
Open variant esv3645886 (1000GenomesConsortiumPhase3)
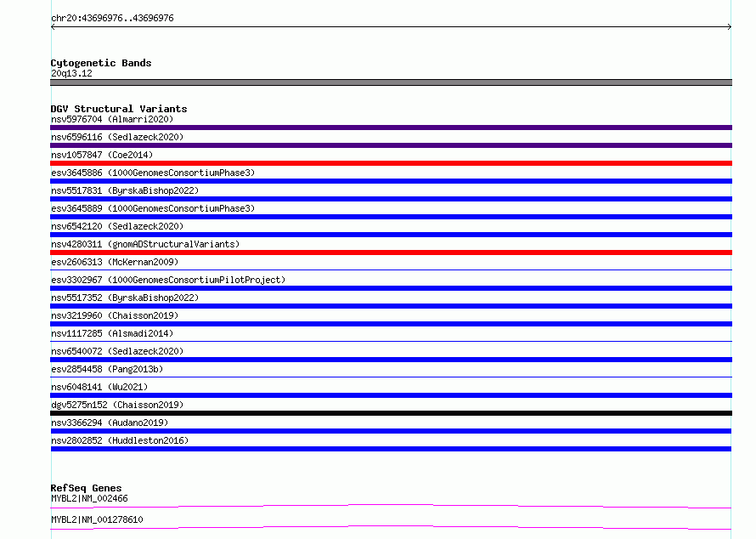coord(153,173)
